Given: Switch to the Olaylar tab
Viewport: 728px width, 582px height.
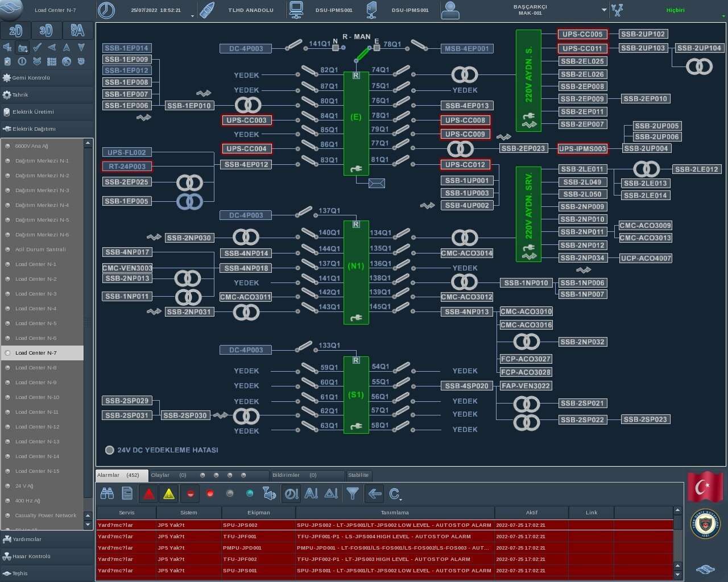Looking at the screenshot, I should [160, 475].
